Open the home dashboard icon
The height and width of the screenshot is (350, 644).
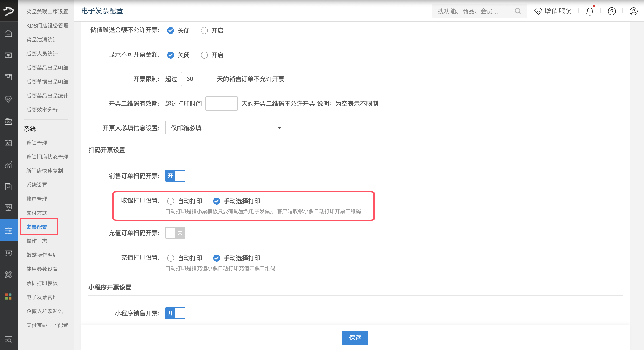[9, 33]
